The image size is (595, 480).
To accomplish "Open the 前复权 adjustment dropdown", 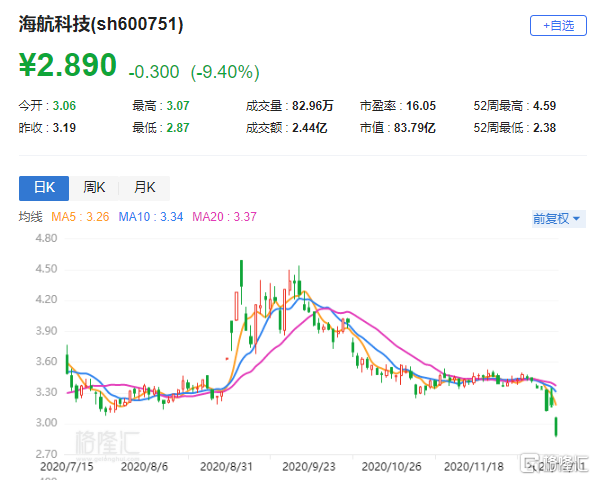I will point(559,219).
